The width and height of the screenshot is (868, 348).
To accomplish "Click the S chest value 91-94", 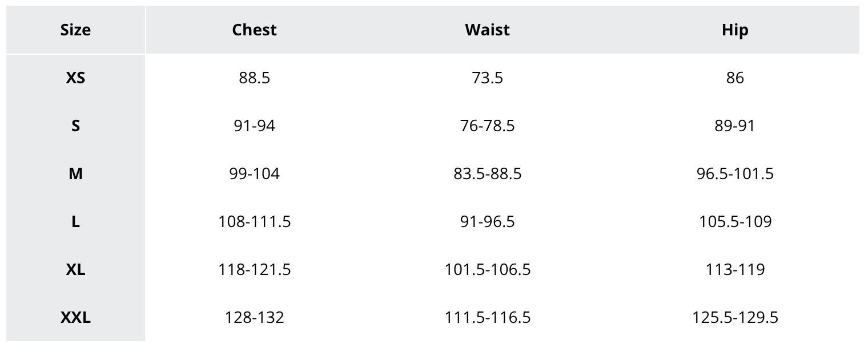I will point(254,126).
